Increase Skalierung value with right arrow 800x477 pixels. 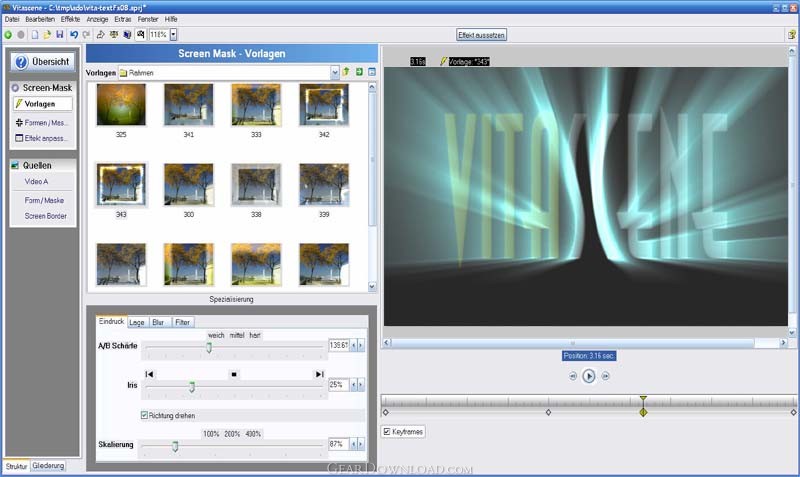tap(361, 444)
